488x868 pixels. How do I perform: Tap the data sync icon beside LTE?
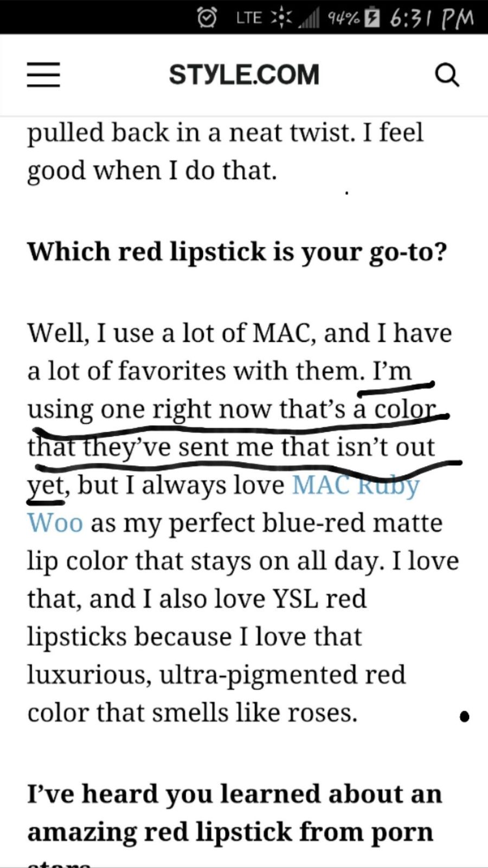pyautogui.click(x=281, y=18)
